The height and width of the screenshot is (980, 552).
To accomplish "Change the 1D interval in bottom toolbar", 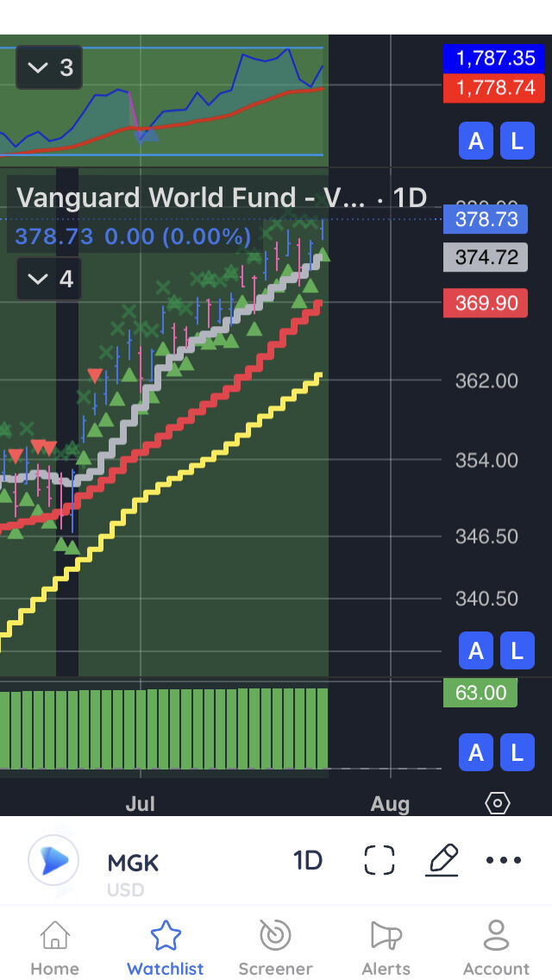I will tap(308, 861).
